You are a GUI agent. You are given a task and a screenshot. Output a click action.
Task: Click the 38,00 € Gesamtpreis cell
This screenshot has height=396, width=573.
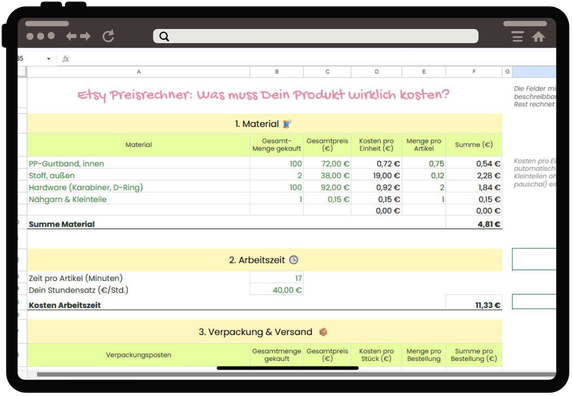click(x=327, y=176)
